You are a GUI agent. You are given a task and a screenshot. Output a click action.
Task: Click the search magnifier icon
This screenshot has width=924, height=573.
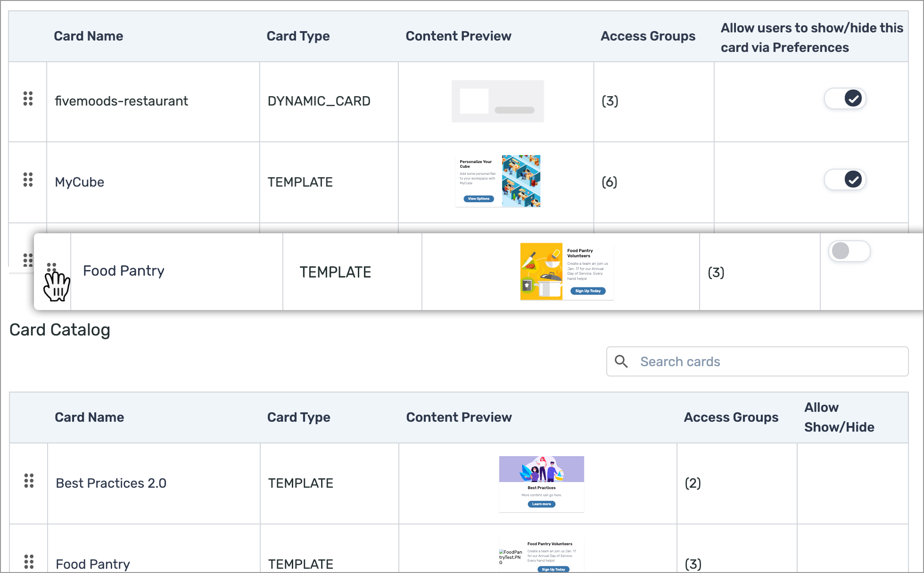pos(621,361)
